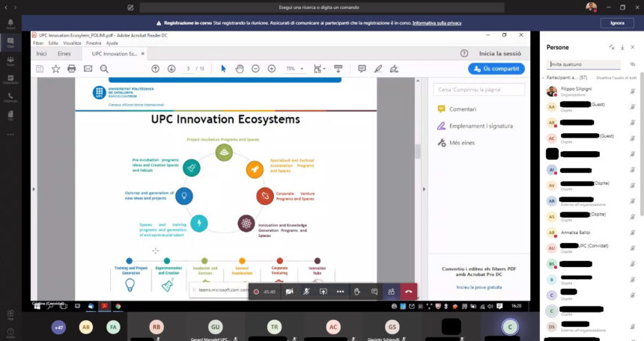Open Calendar in the Teams sidebar
The height and width of the screenshot is (341, 644).
point(10,79)
